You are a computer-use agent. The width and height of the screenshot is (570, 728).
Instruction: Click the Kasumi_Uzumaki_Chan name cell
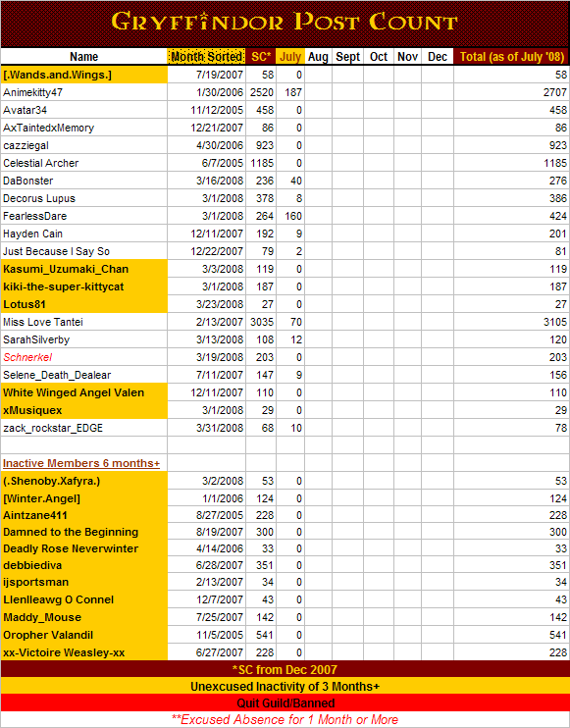(x=84, y=269)
